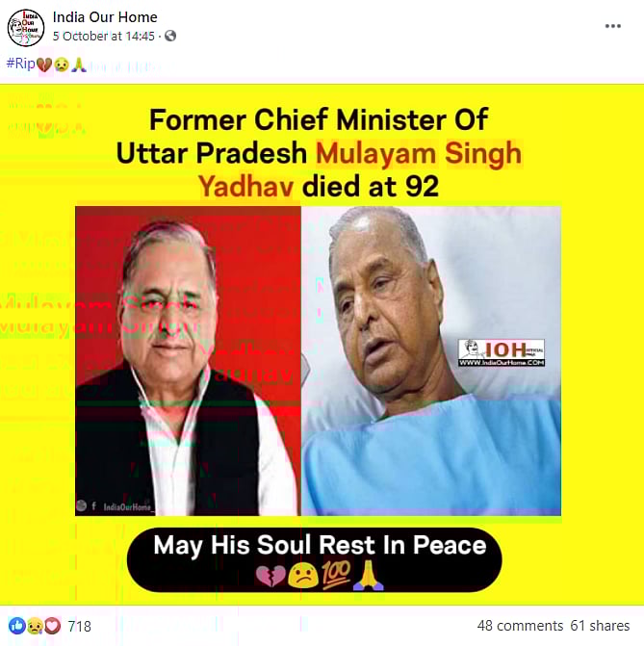Image resolution: width=644 pixels, height=646 pixels.
Task: Click the heart Love reaction icon
Action: pyautogui.click(x=52, y=626)
